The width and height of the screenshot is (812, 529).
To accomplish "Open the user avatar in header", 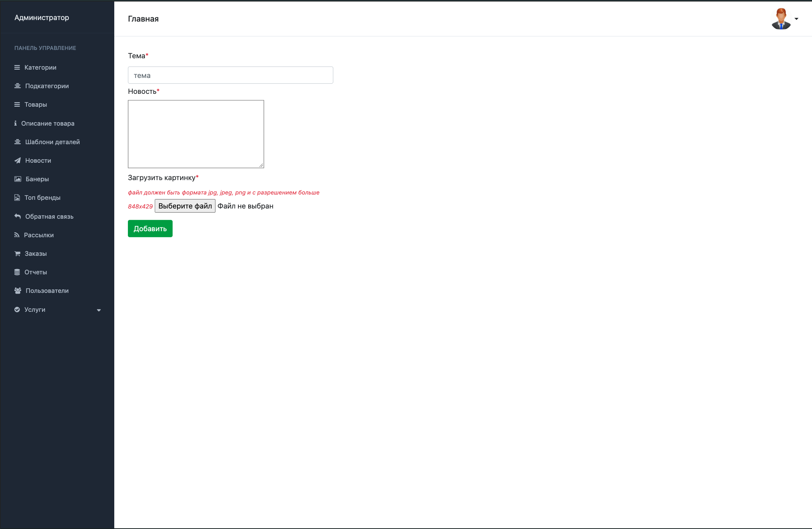I will 781,19.
